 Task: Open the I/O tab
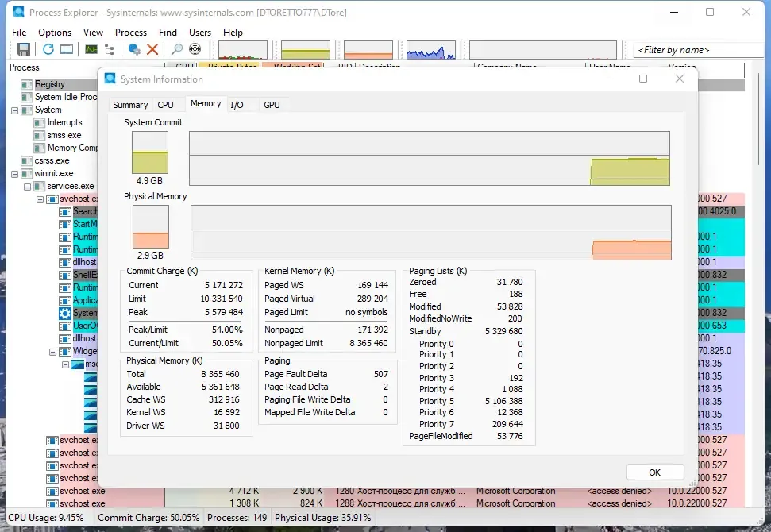[237, 105]
